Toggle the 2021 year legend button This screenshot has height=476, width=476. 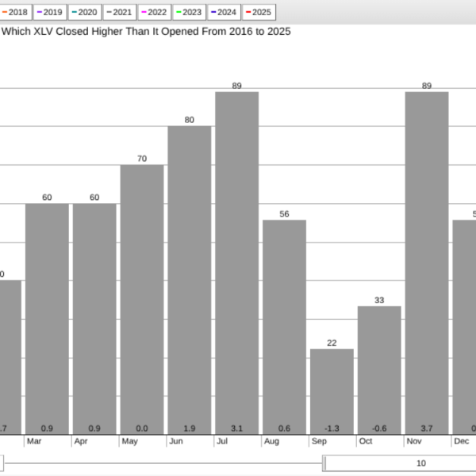tap(120, 12)
